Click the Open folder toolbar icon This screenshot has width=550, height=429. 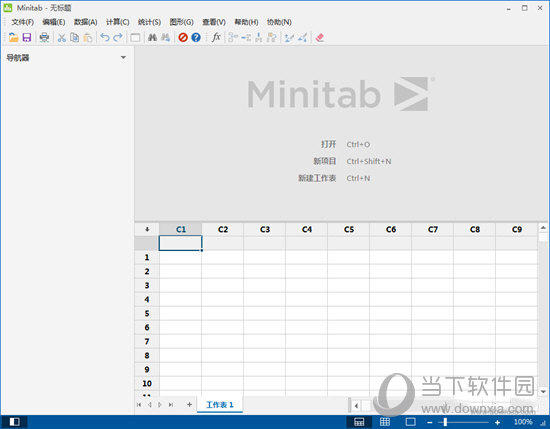[13, 37]
